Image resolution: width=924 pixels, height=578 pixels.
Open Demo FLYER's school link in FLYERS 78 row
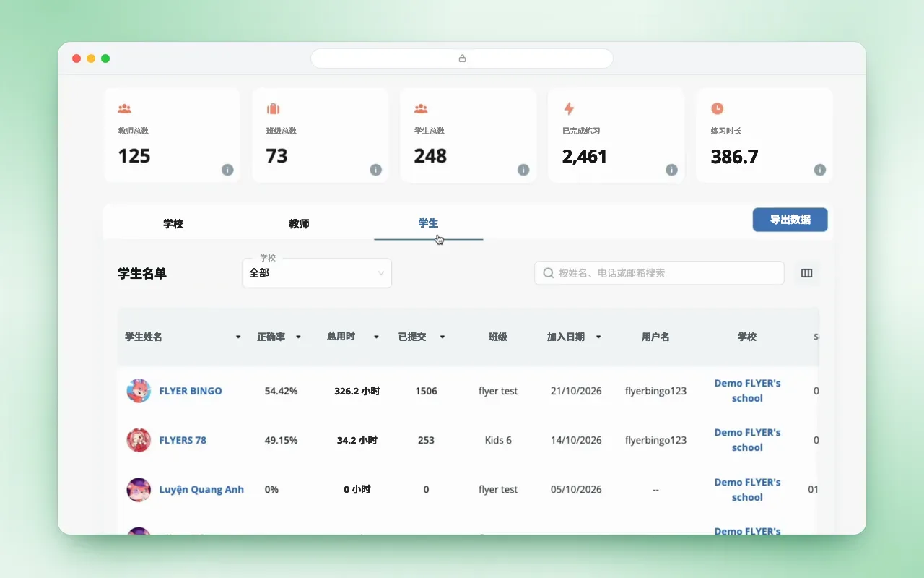coord(747,440)
